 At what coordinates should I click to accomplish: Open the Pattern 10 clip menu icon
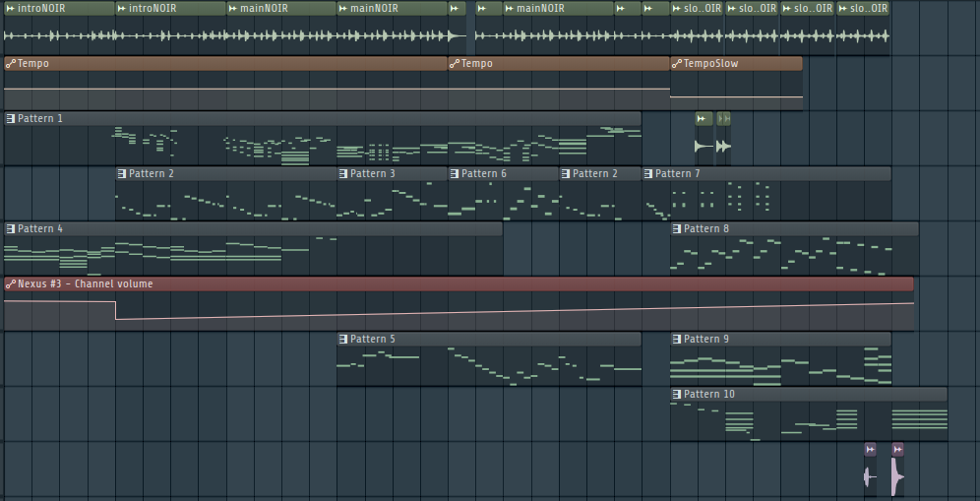(x=676, y=394)
